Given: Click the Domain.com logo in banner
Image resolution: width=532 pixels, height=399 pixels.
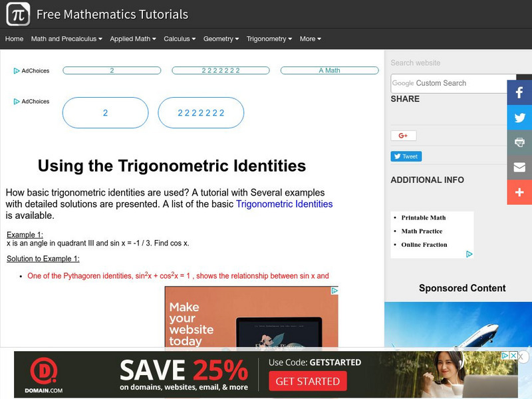Looking at the screenshot, I should point(44,375).
